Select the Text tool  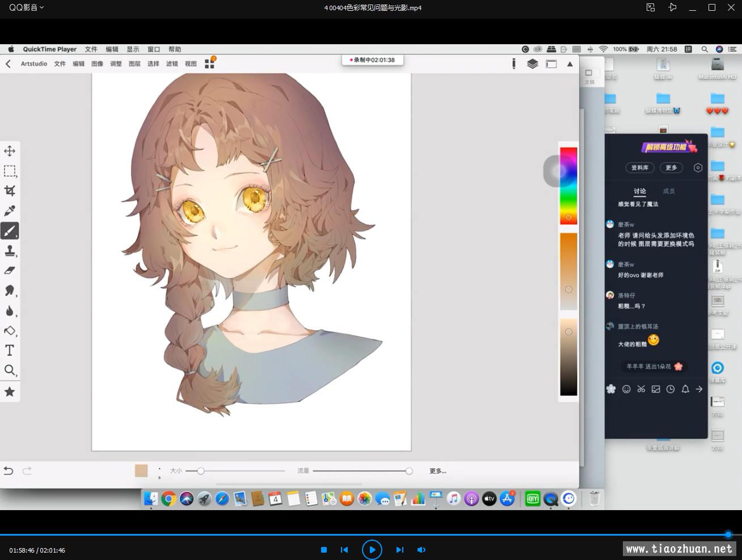click(x=10, y=350)
